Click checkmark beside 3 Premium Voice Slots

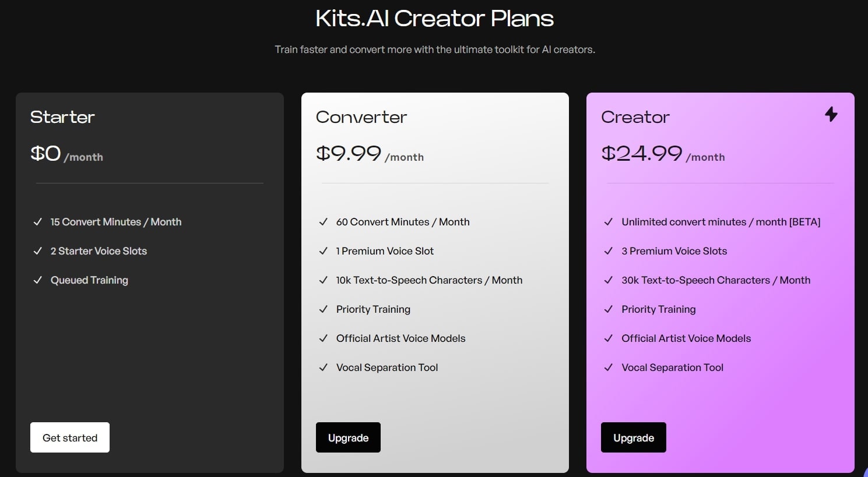click(609, 251)
